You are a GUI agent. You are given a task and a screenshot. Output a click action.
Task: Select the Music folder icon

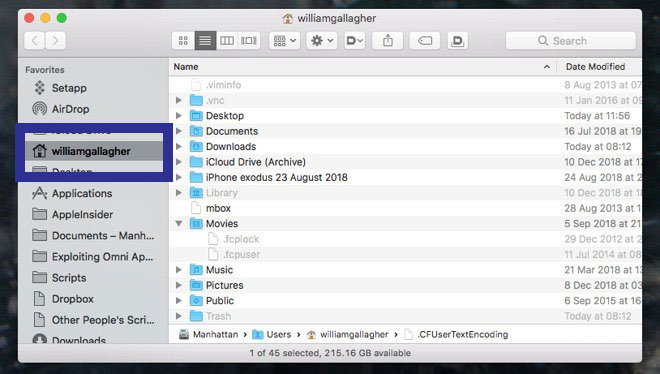click(x=196, y=270)
